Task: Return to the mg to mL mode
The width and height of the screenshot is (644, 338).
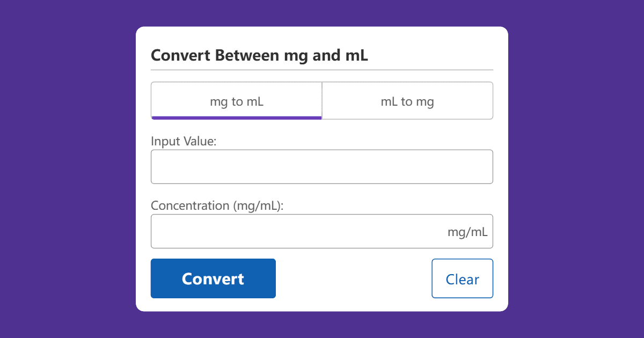Action: pyautogui.click(x=236, y=101)
